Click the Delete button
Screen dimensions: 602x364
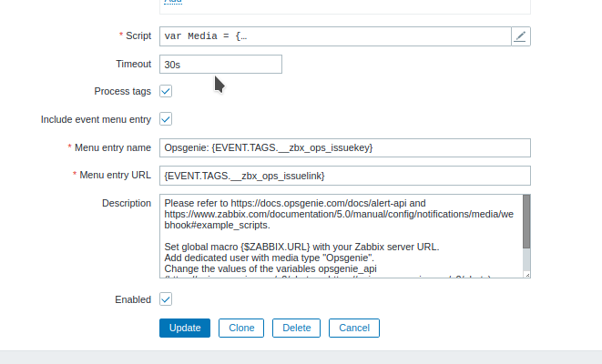(296, 328)
